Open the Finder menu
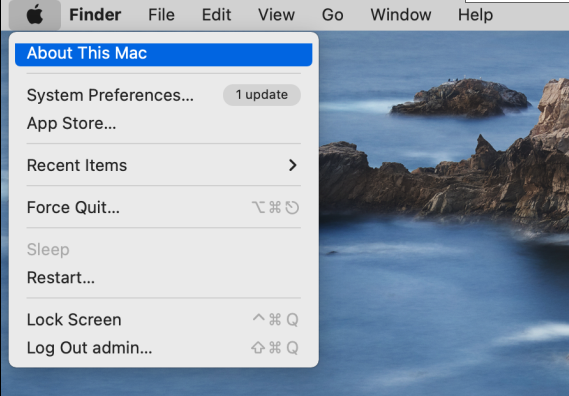 pyautogui.click(x=95, y=15)
